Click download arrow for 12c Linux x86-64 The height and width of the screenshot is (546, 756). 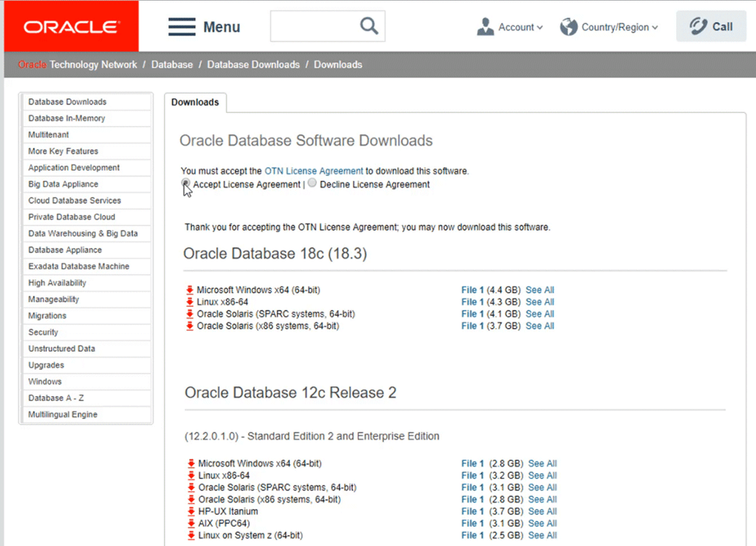[x=191, y=476]
